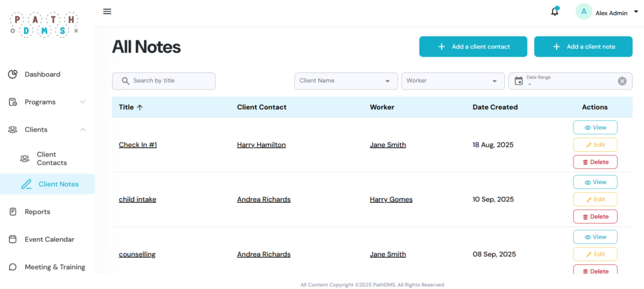Click the Search by title field
The width and height of the screenshot is (644, 289).
click(x=164, y=81)
